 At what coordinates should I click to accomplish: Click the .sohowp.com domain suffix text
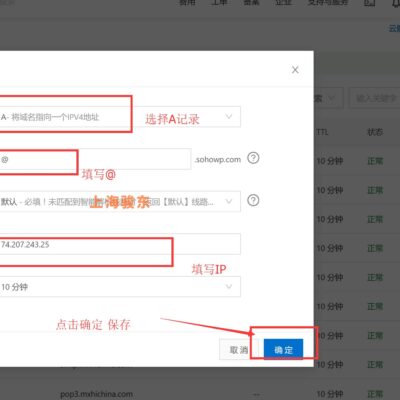pyautogui.click(x=218, y=159)
